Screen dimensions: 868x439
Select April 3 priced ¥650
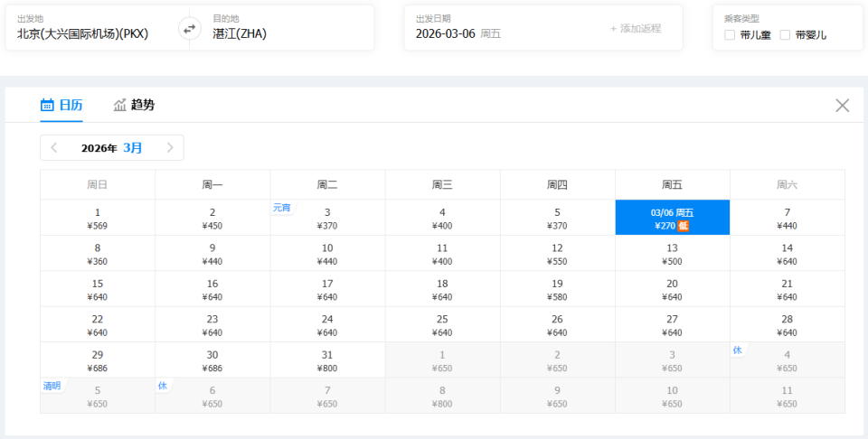tap(673, 360)
